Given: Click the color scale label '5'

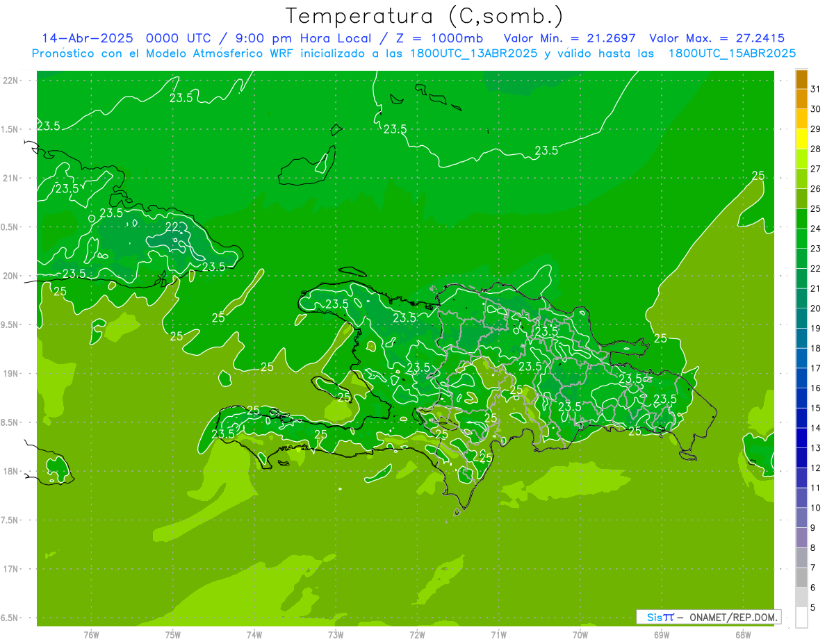Looking at the screenshot, I should [x=813, y=608].
